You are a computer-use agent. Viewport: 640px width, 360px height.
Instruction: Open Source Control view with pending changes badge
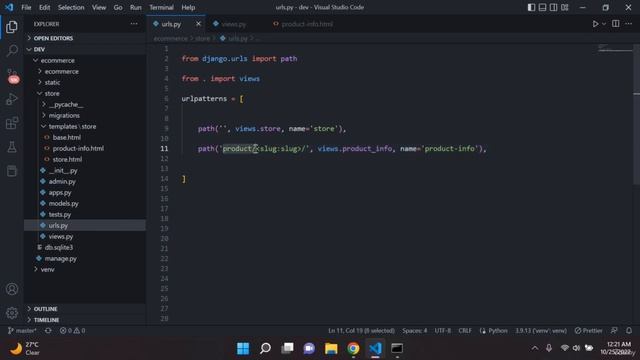pos(12,76)
